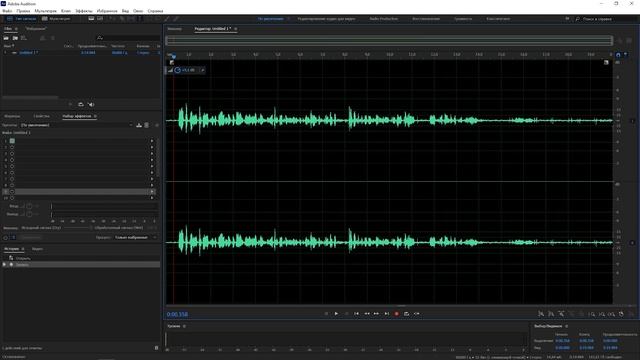Toggle right channel enable button at right edge
Image resolution: width=640 pixels, height=360 pixels.
pyautogui.click(x=633, y=243)
